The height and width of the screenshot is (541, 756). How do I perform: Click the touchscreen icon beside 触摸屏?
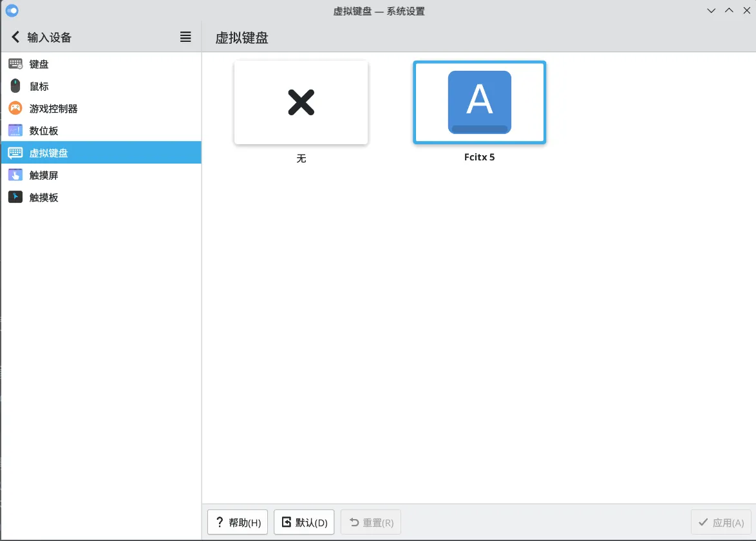click(15, 175)
